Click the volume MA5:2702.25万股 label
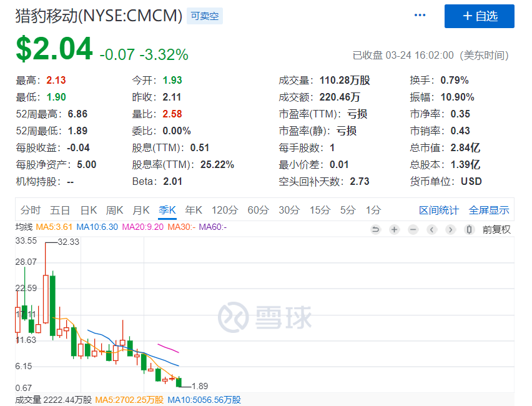 tap(129, 400)
